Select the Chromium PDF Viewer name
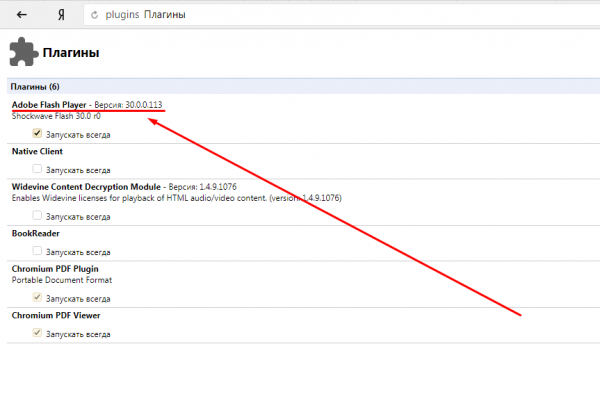The width and height of the screenshot is (600, 401). point(56,316)
